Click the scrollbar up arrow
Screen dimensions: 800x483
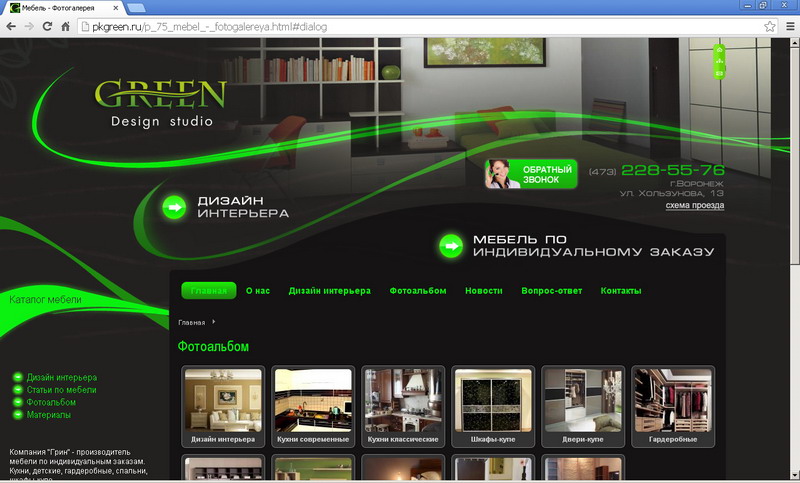pyautogui.click(x=794, y=43)
